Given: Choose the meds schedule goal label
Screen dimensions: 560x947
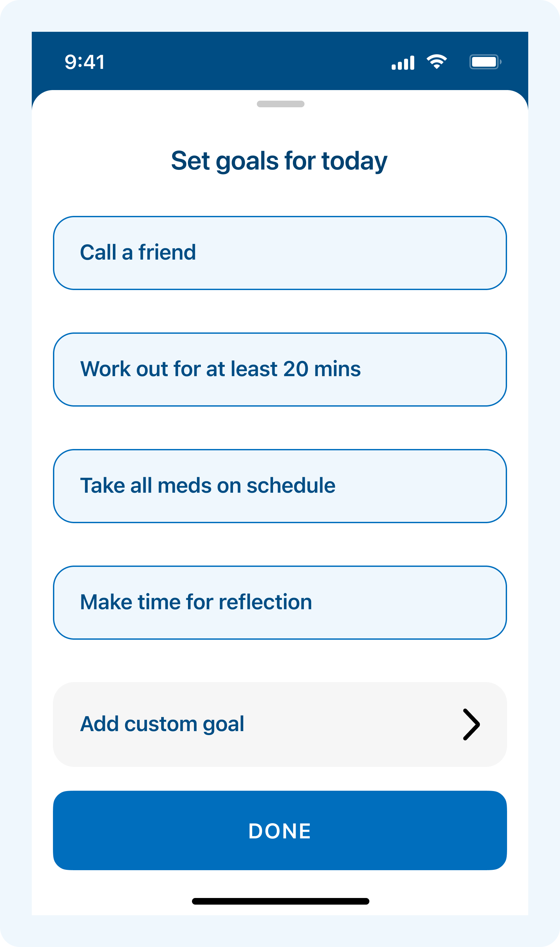Looking at the screenshot, I should tap(208, 485).
